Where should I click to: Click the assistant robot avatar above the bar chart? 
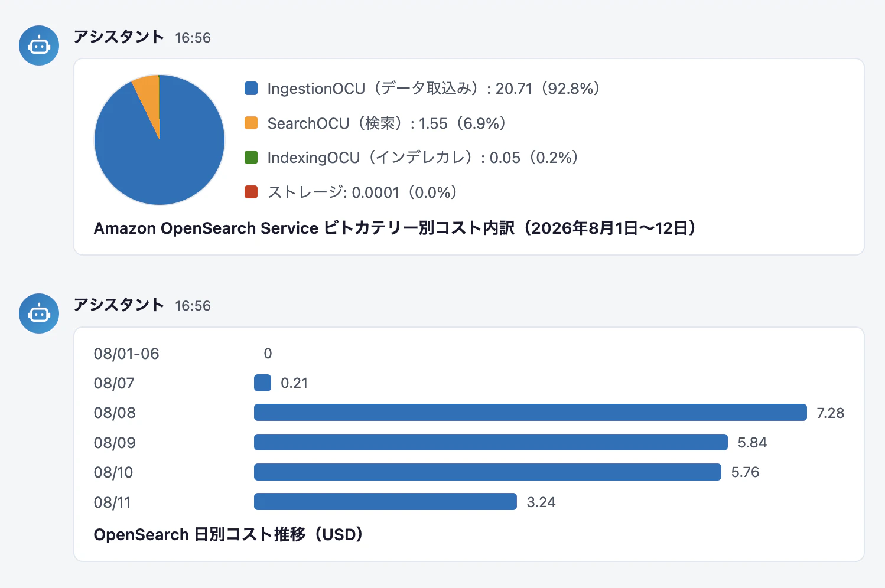(39, 313)
